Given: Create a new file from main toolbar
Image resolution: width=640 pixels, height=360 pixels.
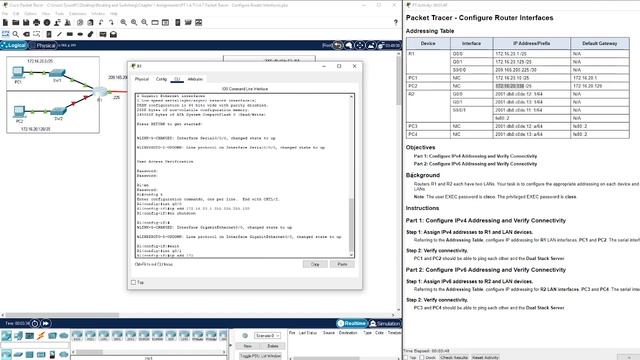Looking at the screenshot, I should coord(5,22).
